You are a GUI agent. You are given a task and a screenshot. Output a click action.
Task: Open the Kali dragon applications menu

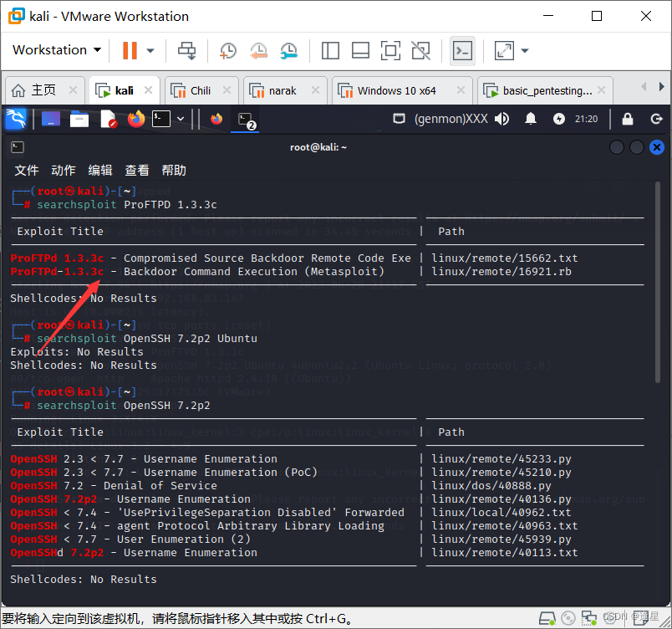(16, 119)
